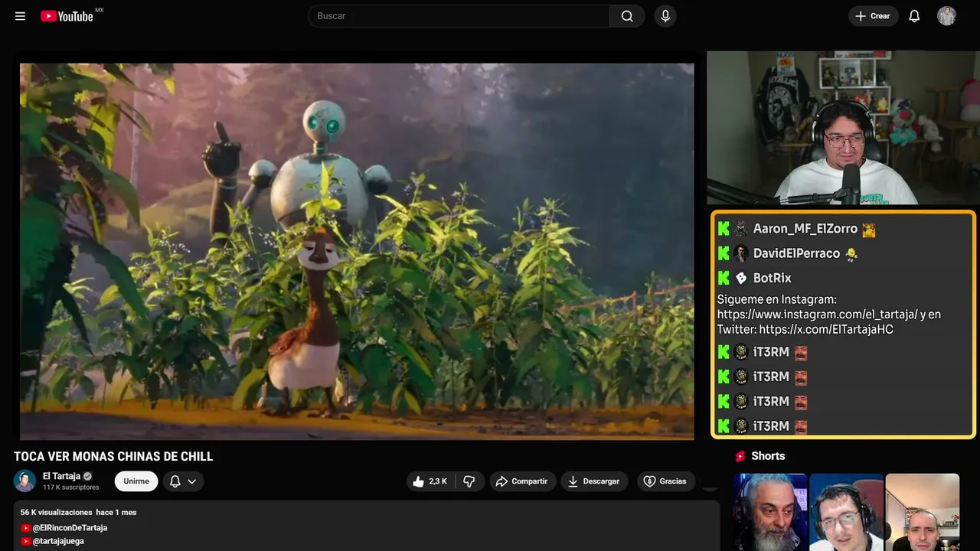The image size is (980, 551).
Task: Open the Short with the bald man
Action: [923, 512]
